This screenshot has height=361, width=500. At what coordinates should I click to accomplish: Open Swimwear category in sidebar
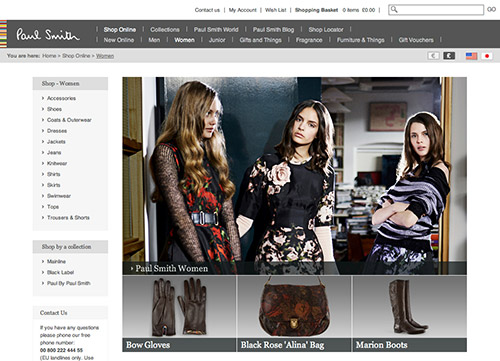pos(59,196)
